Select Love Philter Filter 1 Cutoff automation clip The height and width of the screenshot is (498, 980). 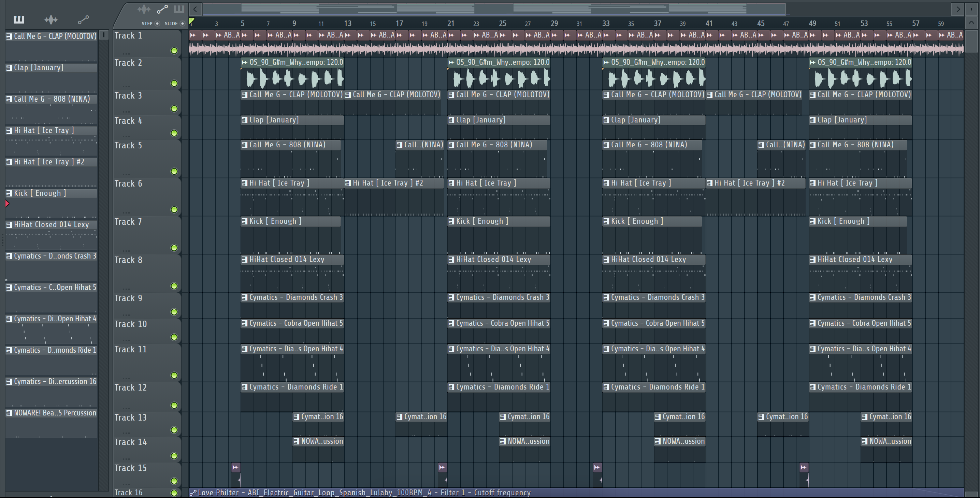(576, 493)
